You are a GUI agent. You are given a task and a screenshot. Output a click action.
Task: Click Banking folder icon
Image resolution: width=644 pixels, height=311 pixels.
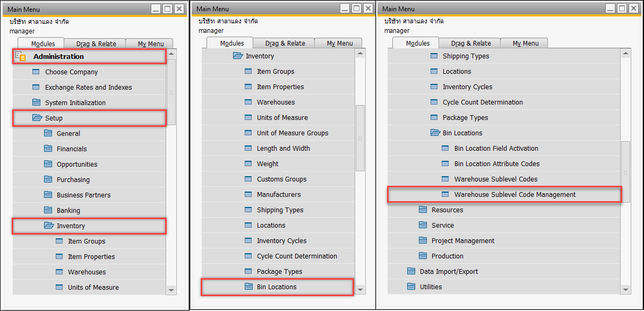48,210
